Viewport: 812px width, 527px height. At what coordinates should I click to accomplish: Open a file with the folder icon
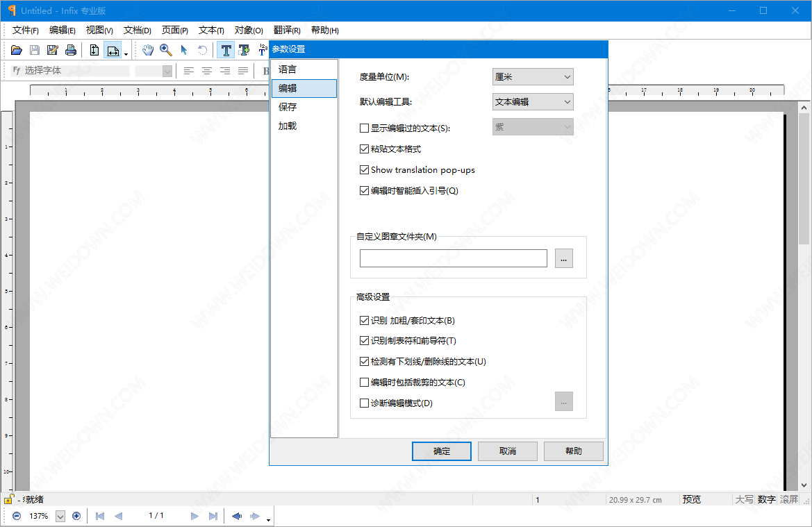17,50
